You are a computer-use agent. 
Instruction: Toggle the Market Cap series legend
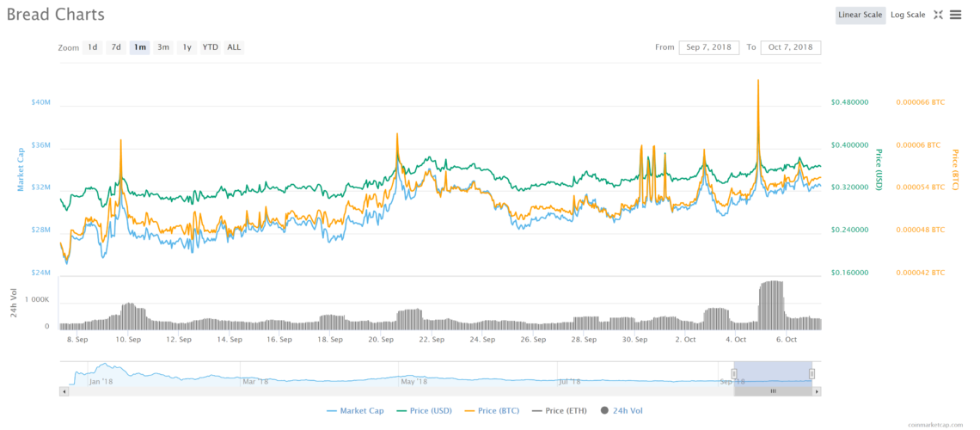click(x=355, y=410)
